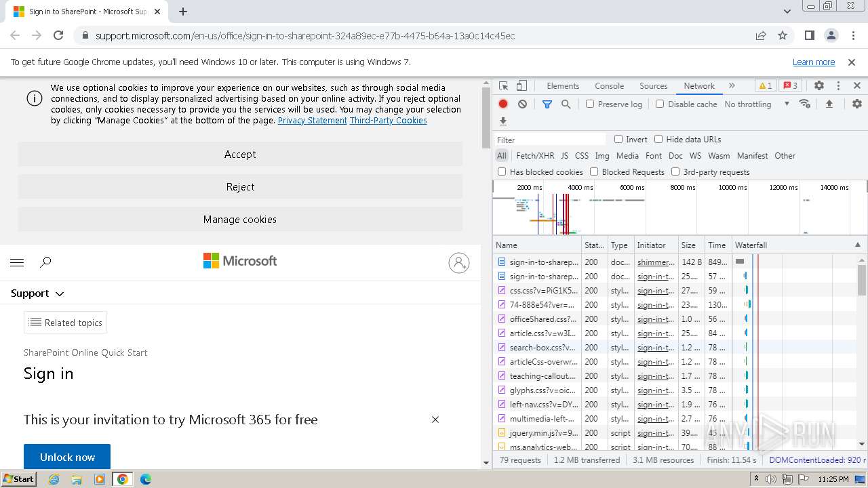Accept optional cookies

pos(240,155)
